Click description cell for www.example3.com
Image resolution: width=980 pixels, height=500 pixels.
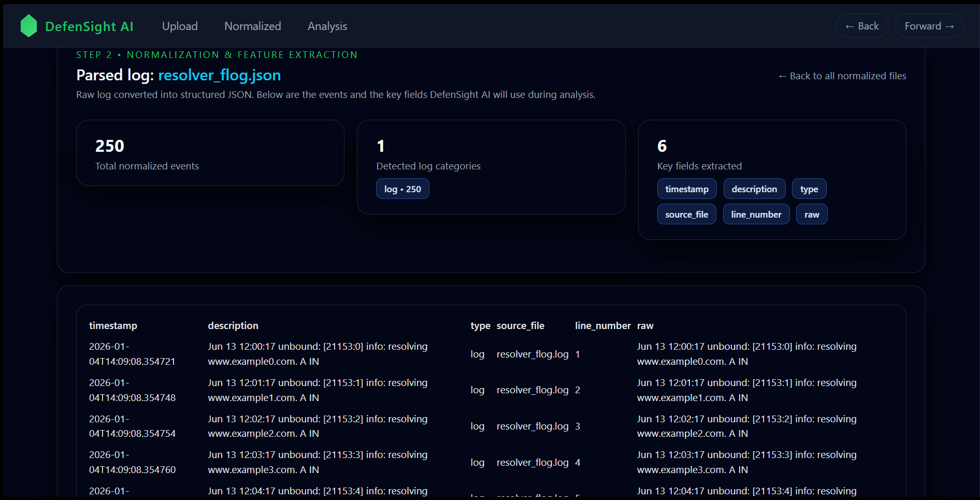point(318,462)
